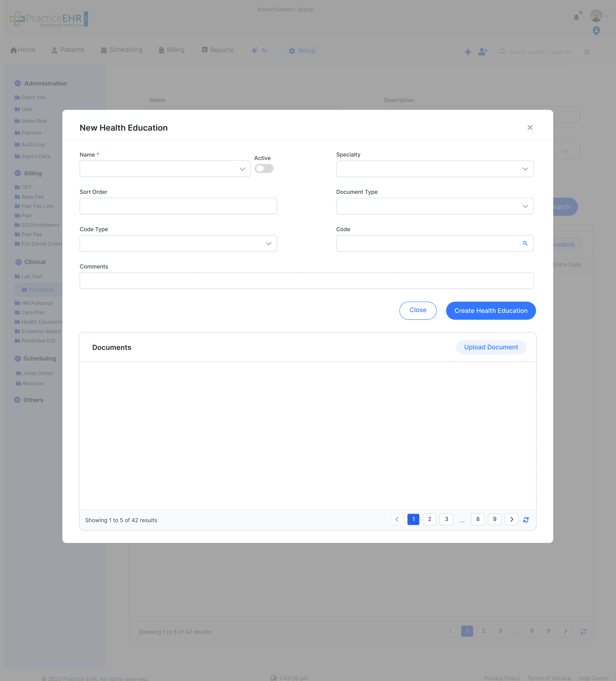Click inside the Comments field
Viewport: 616px width, 681px height.
click(306, 280)
